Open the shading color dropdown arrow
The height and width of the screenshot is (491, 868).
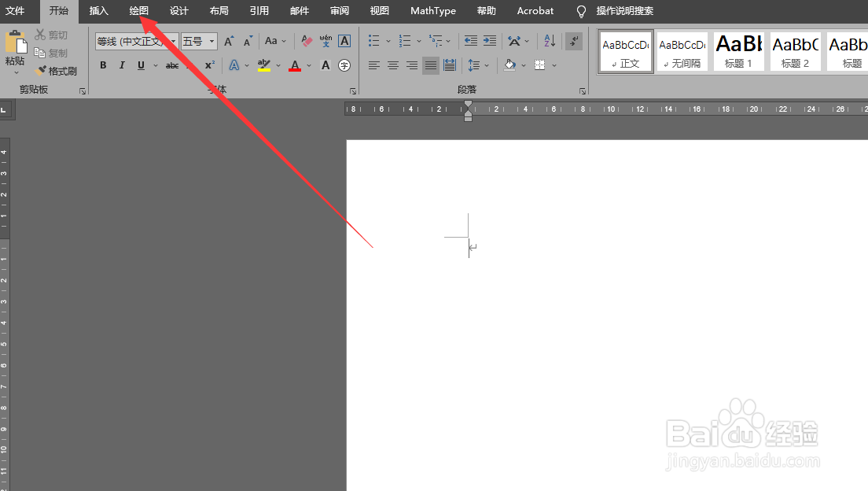(524, 65)
